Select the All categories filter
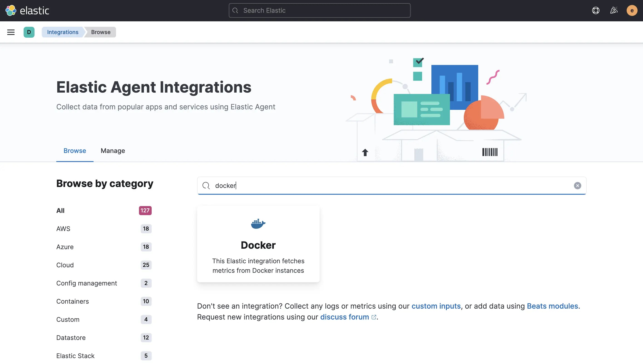The image size is (643, 364). (60, 210)
